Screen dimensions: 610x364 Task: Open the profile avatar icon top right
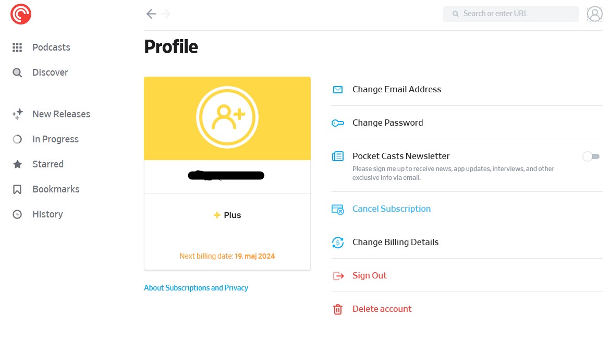(594, 14)
